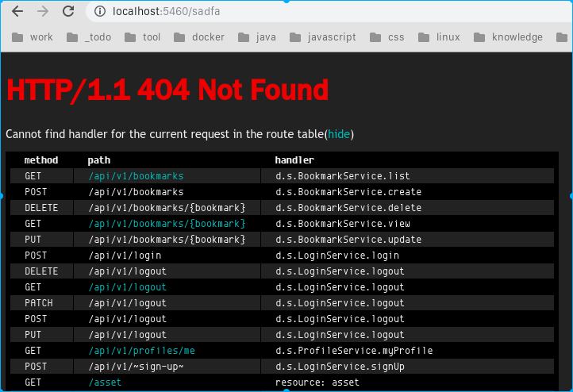The height and width of the screenshot is (392, 573).
Task: Open /api/v1/profiles/me link
Action: (142, 351)
